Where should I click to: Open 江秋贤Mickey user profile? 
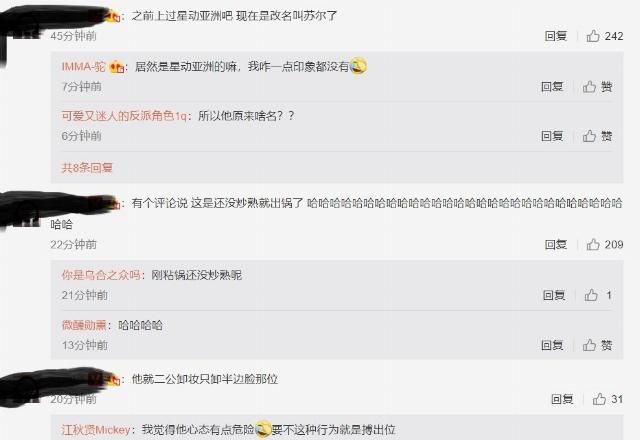[x=96, y=429]
